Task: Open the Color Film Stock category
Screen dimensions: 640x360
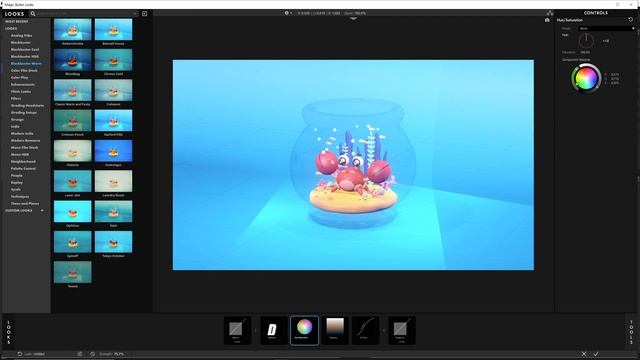Action: pyautogui.click(x=24, y=71)
